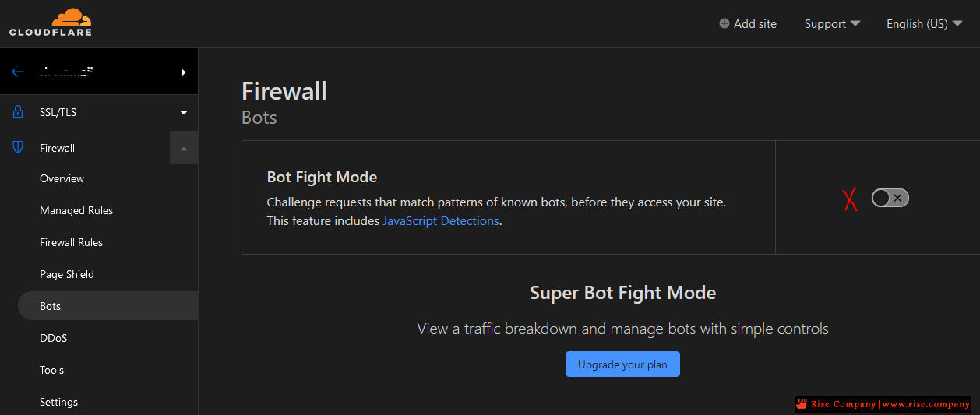Open the DDoS section

pyautogui.click(x=54, y=338)
